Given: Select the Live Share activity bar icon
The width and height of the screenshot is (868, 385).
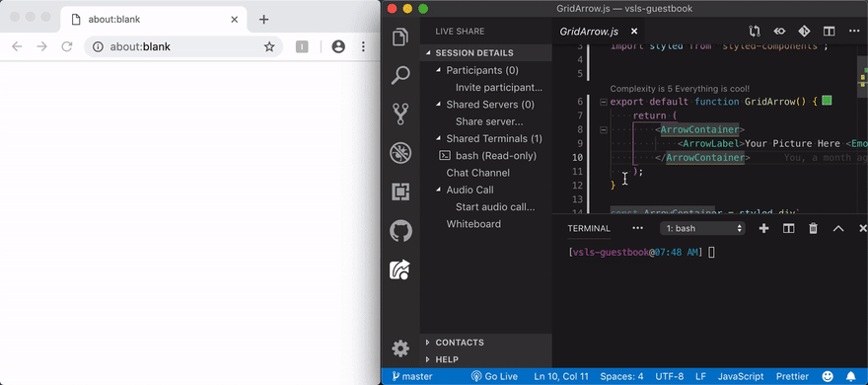Looking at the screenshot, I should click(x=400, y=269).
